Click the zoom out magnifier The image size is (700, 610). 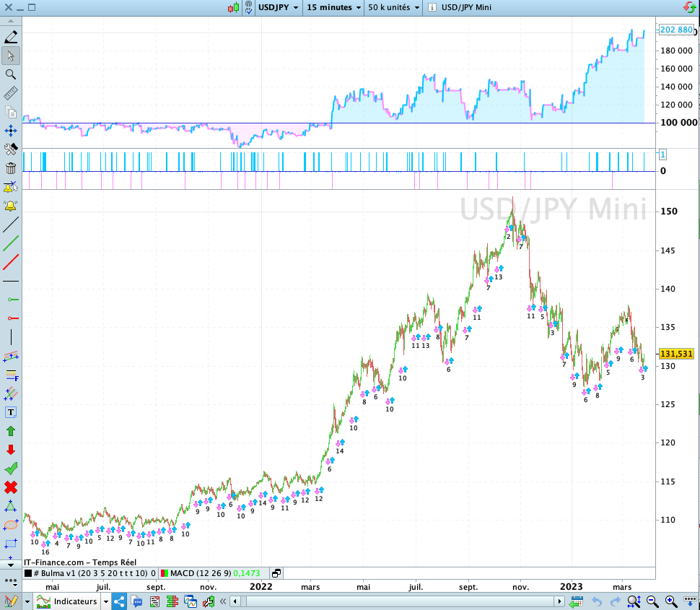(x=652, y=601)
